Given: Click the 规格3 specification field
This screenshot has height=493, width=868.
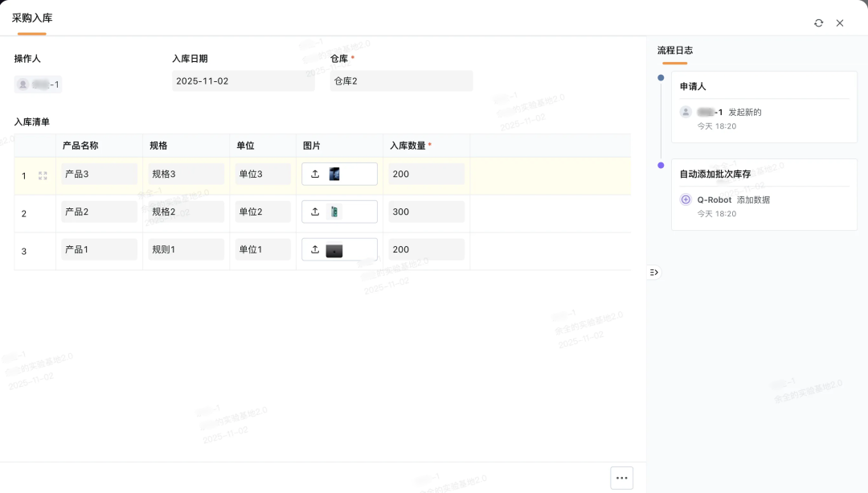Looking at the screenshot, I should 186,175.
